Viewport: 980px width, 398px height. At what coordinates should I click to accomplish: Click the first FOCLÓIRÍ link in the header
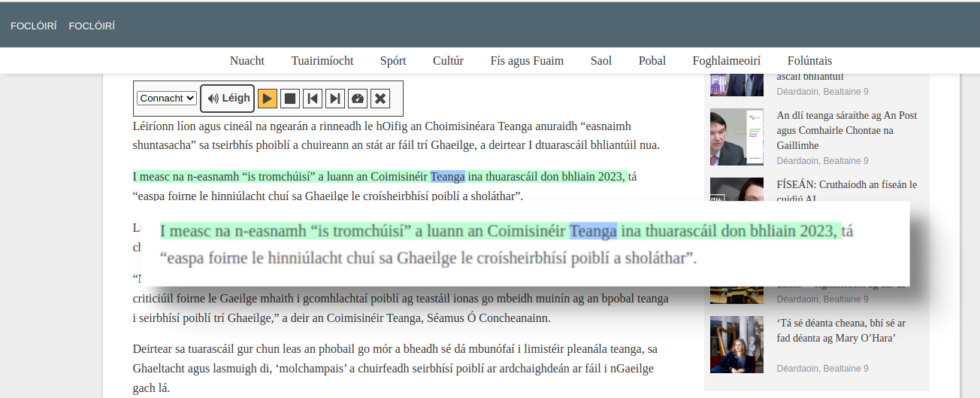click(34, 26)
